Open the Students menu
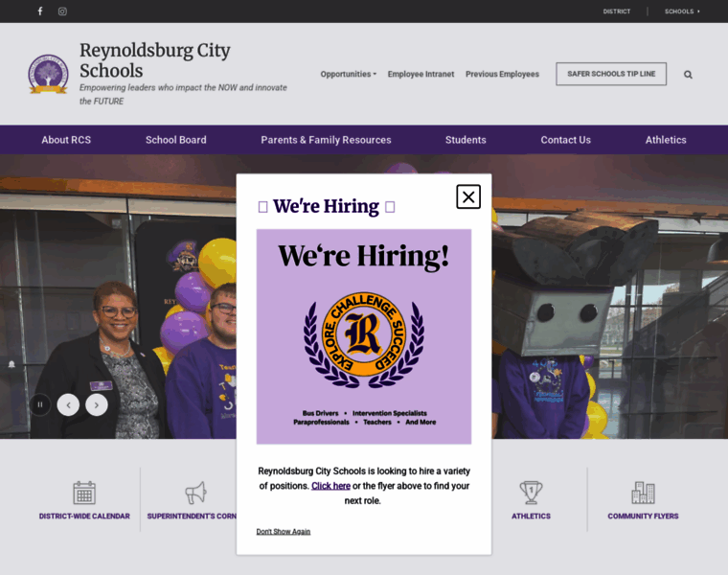The image size is (728, 575). 466,140
